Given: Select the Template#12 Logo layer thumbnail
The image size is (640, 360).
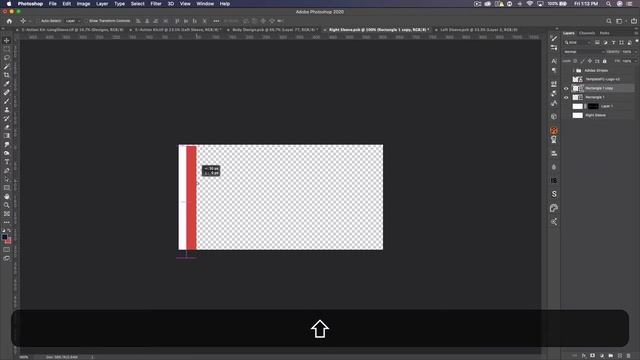Looking at the screenshot, I should click(578, 79).
